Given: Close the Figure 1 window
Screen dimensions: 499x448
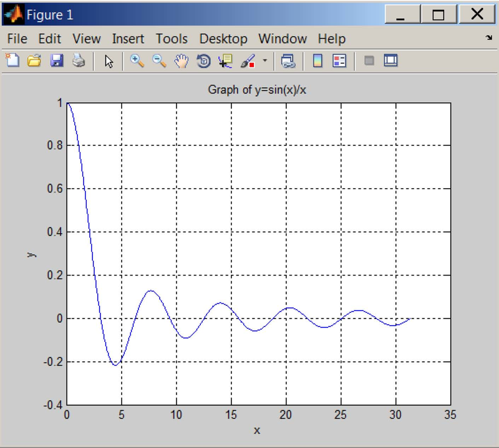Looking at the screenshot, I should click(x=477, y=14).
